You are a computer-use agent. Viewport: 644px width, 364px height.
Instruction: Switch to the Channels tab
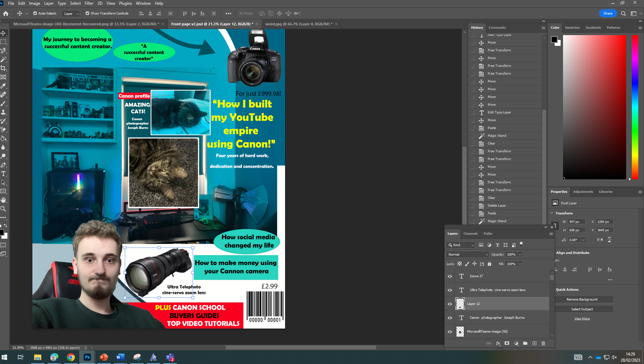coord(471,234)
